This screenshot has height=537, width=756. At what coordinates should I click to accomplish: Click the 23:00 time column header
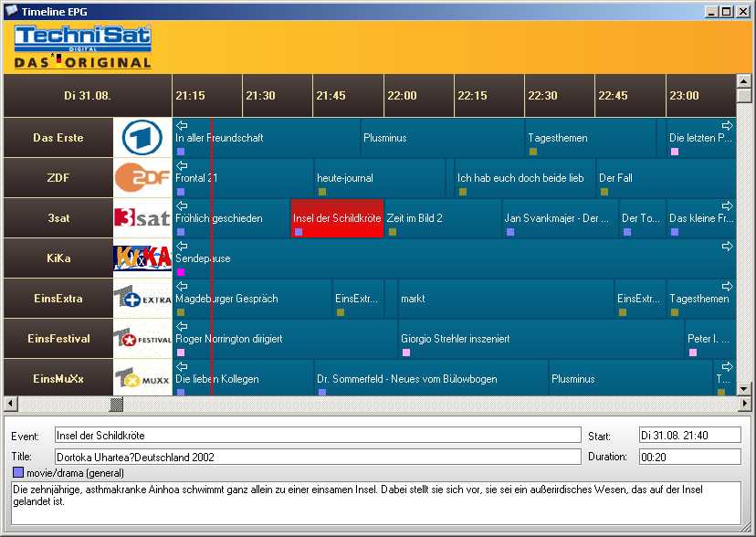tap(701, 96)
